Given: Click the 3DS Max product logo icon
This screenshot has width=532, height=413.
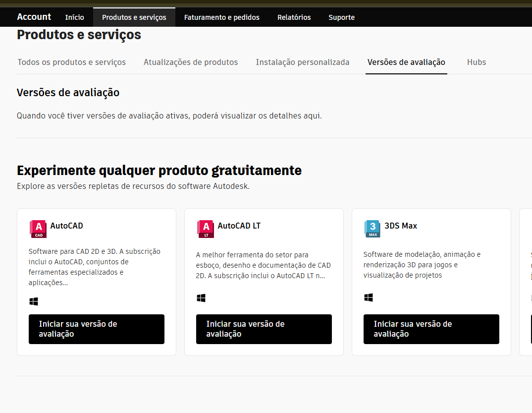Looking at the screenshot, I should [x=372, y=229].
